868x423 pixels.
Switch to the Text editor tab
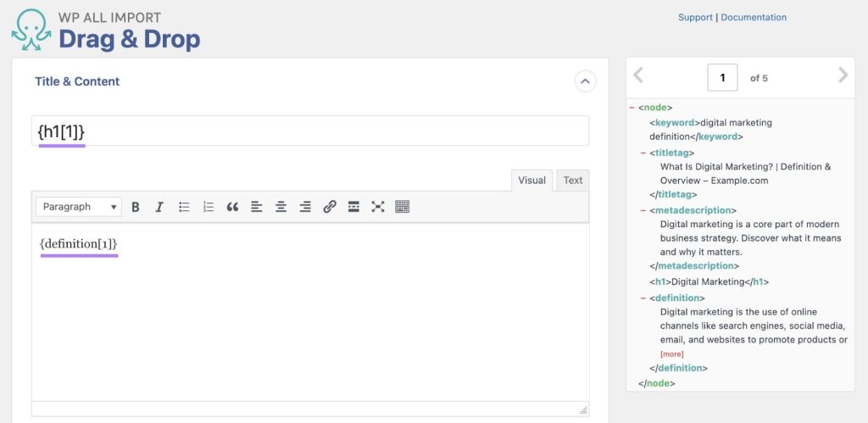573,181
